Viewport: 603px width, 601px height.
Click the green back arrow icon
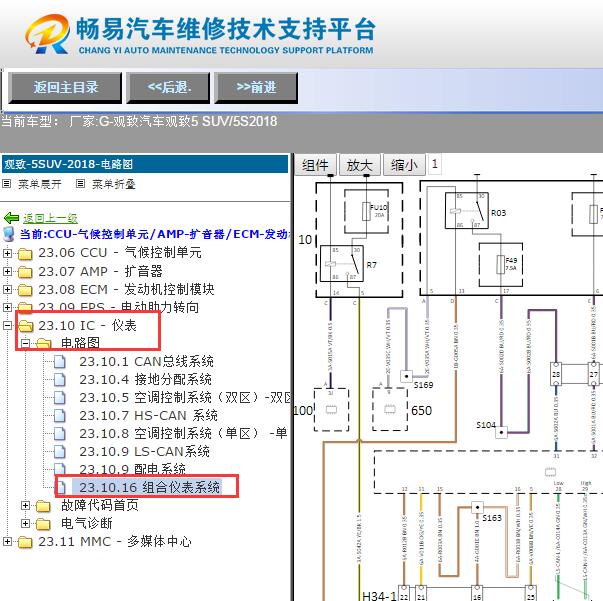click(11, 218)
